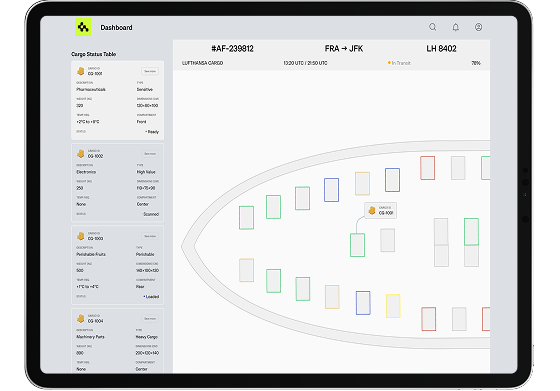Viewport: 560px width, 391px height.
Task: Click the yellow-green app logo
Action: (83, 27)
